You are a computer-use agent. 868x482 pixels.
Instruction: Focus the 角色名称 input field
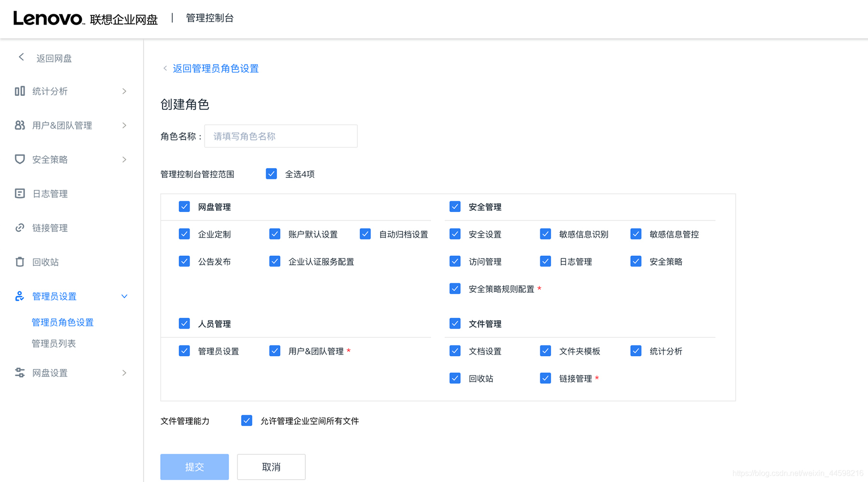coord(281,136)
